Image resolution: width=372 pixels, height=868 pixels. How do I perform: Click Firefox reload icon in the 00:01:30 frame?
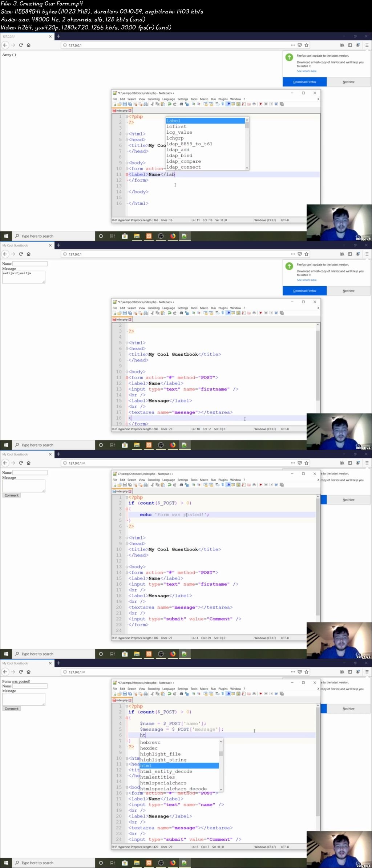point(21,45)
